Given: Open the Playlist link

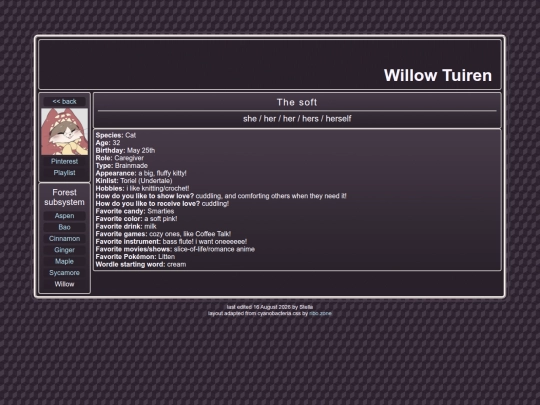Looking at the screenshot, I should pyautogui.click(x=64, y=173).
